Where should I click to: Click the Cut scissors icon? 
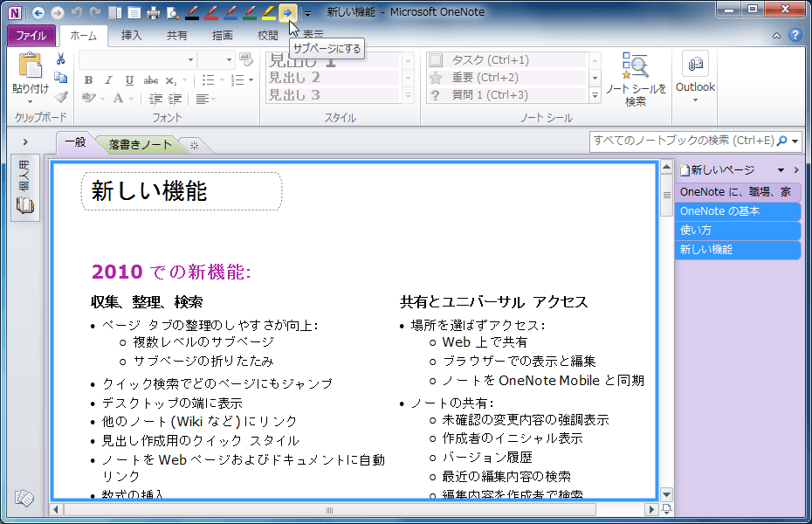pos(60,59)
